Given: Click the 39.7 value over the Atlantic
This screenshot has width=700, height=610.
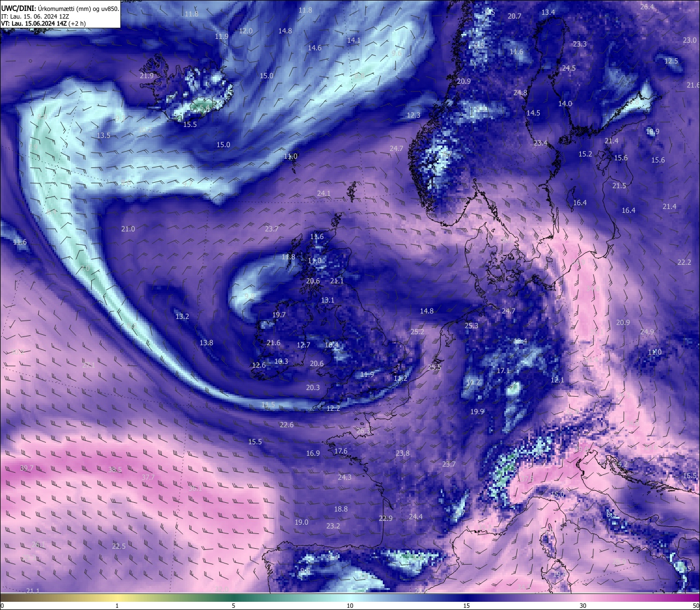Looking at the screenshot, I should (27, 468).
